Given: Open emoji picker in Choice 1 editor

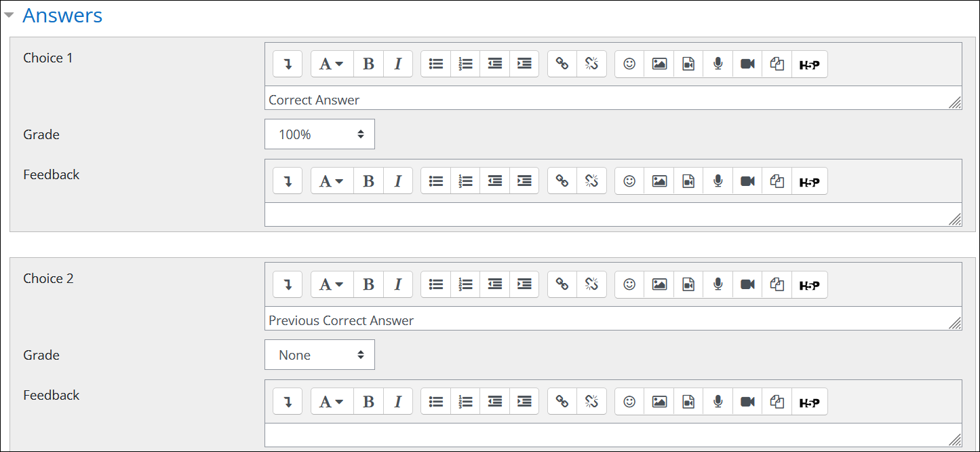Looking at the screenshot, I should point(629,64).
